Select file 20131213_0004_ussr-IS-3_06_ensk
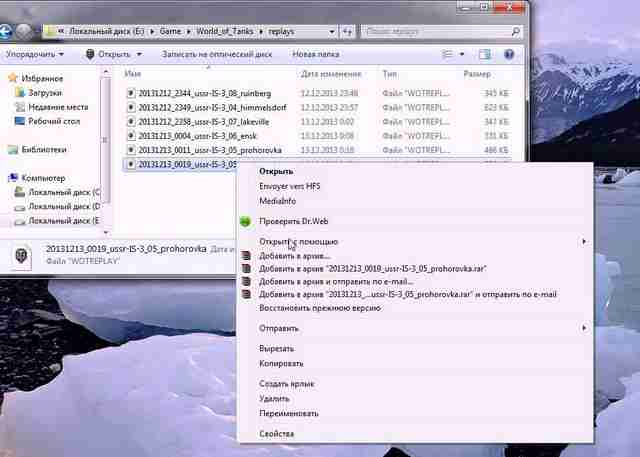The image size is (640, 457). coord(198,136)
